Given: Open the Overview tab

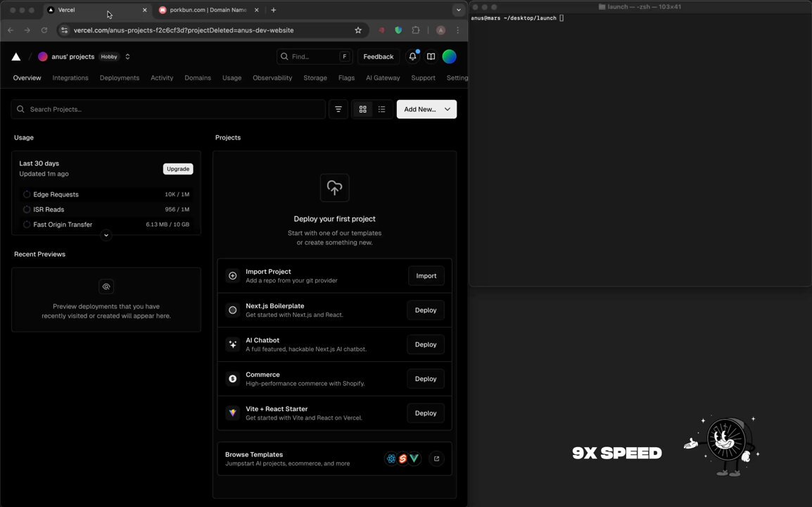Looking at the screenshot, I should point(27,77).
